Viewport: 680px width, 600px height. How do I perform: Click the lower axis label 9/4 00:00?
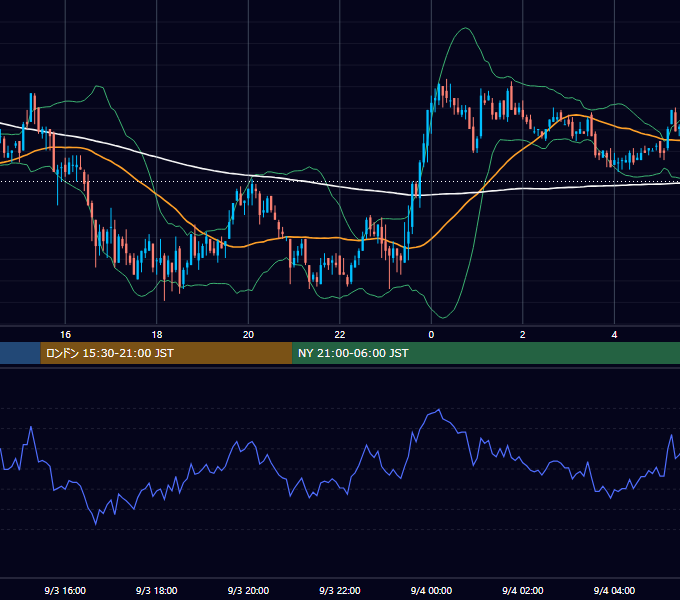[431, 590]
